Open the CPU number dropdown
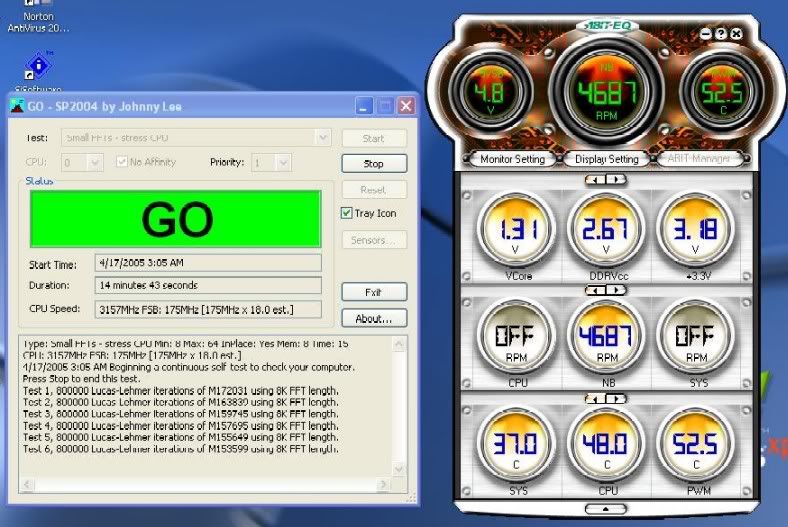Screen dimensions: 788x527 pos(94,162)
